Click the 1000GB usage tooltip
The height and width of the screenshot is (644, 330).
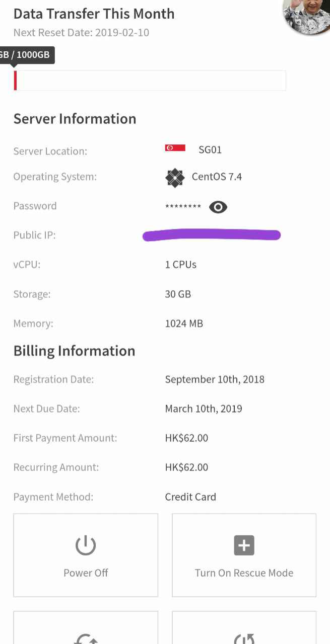[26, 55]
